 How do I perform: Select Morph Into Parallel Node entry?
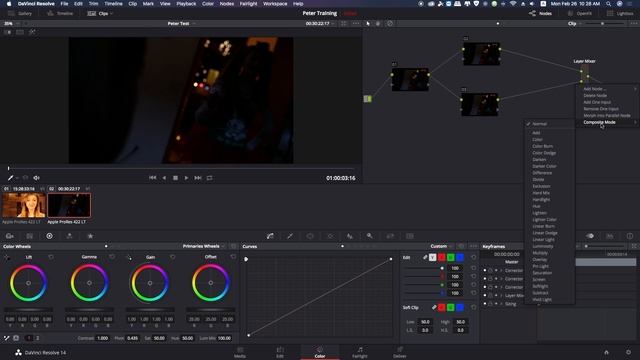[x=607, y=116]
